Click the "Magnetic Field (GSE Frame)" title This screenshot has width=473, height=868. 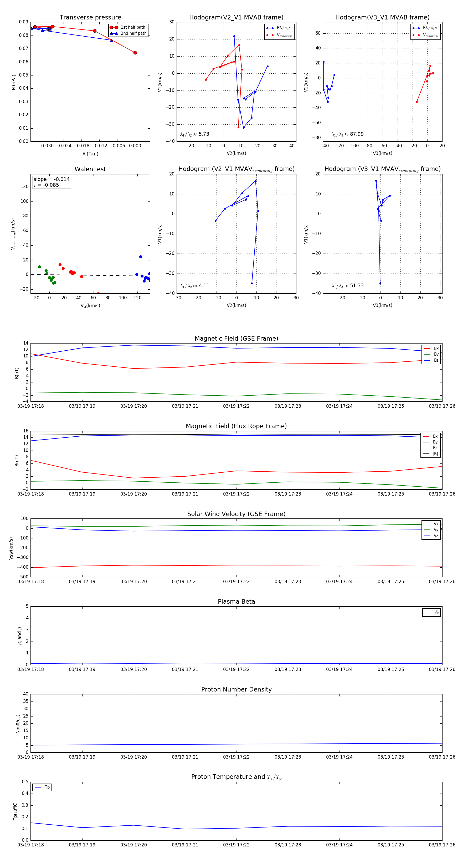(236, 339)
